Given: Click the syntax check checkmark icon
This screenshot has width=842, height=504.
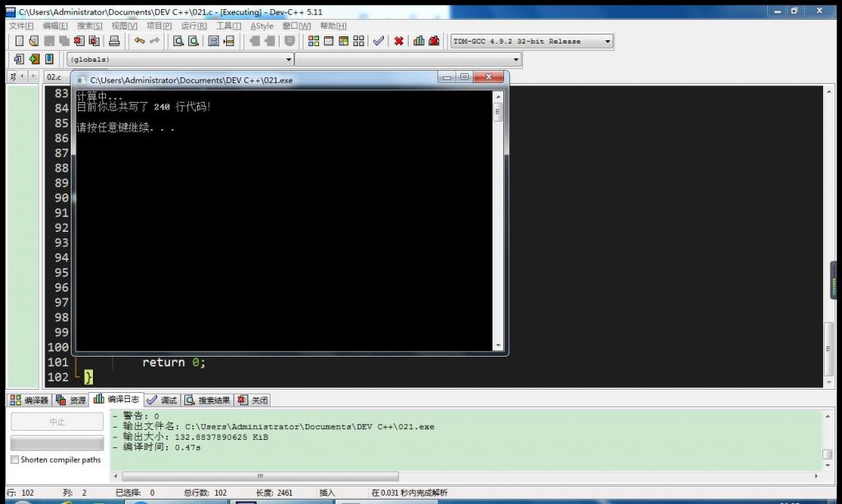Looking at the screenshot, I should (378, 41).
